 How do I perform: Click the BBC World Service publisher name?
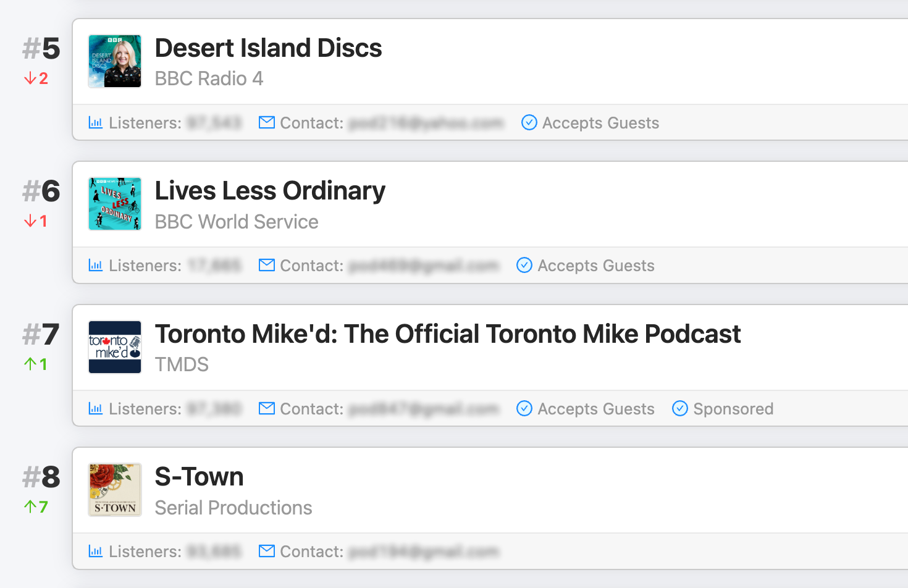237,222
